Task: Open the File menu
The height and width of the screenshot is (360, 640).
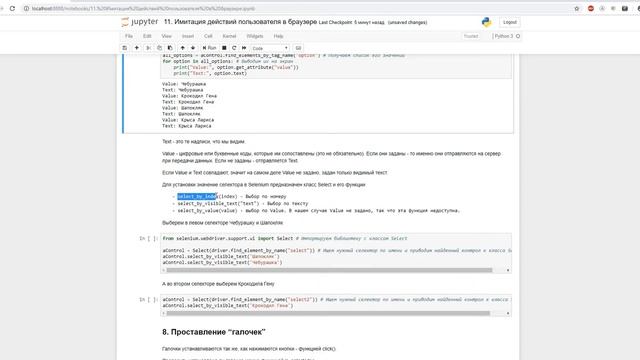Action: 129,36
